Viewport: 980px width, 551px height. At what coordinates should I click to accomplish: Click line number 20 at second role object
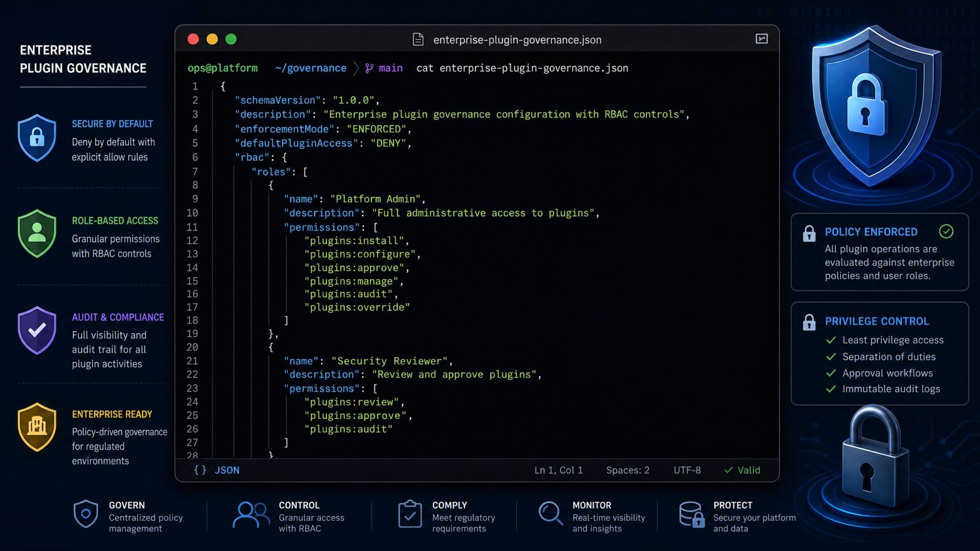[x=192, y=347]
